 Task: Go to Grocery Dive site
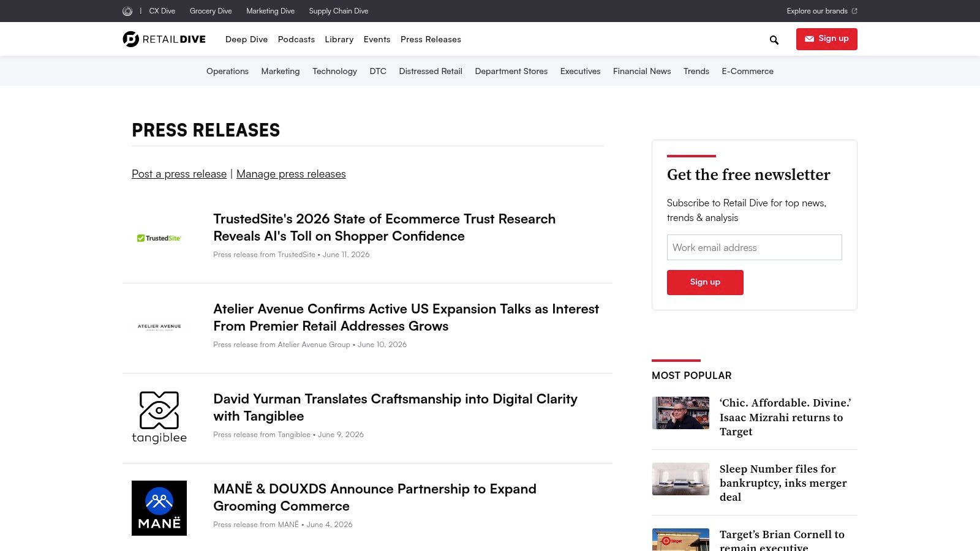(211, 11)
